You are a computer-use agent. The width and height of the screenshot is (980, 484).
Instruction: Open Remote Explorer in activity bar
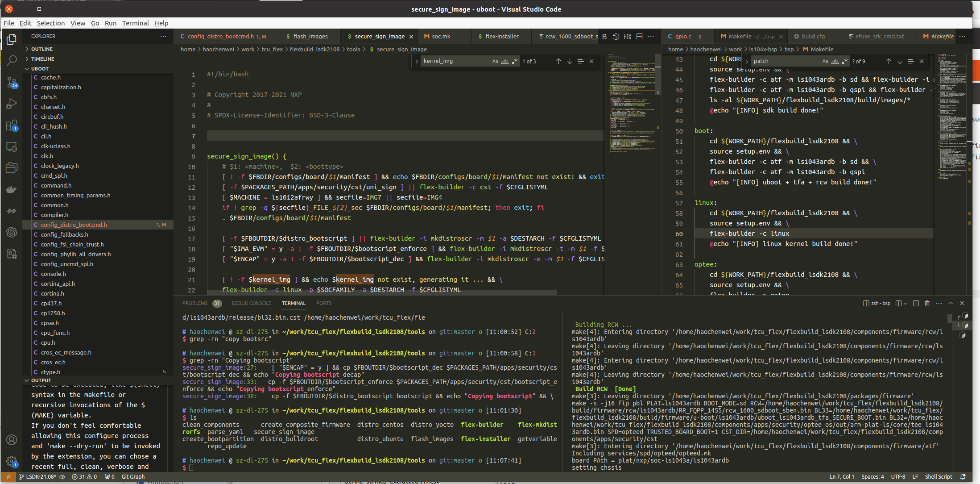[x=12, y=146]
